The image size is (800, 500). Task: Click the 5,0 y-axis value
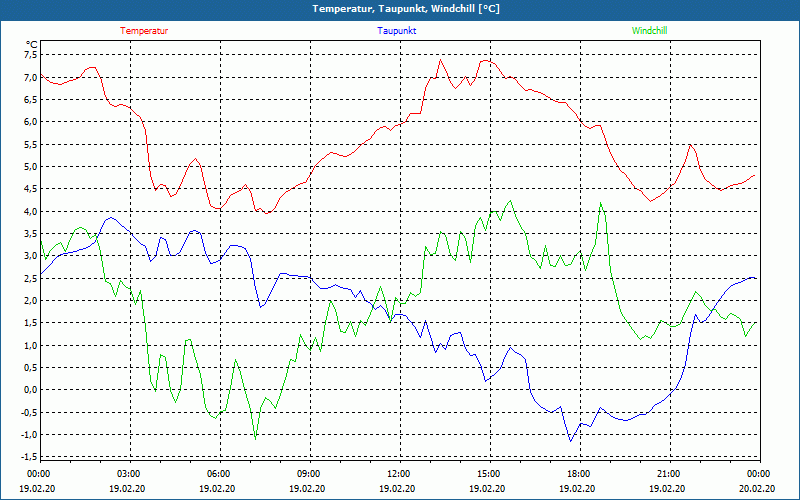click(31, 166)
